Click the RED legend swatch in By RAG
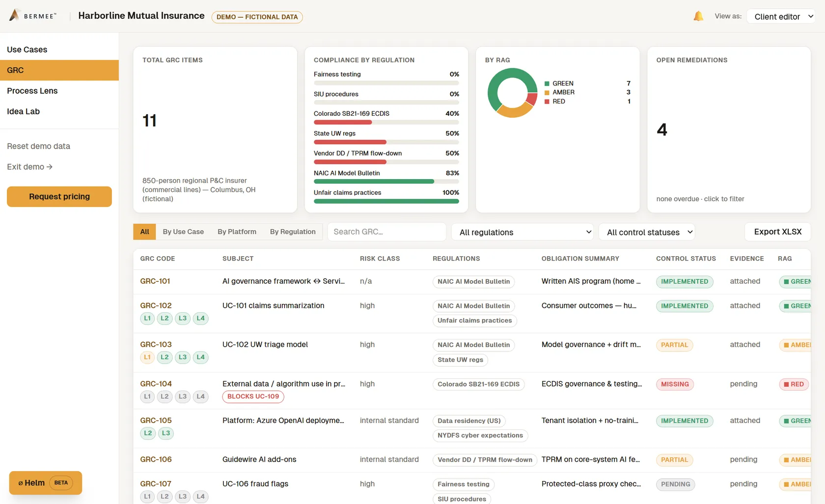This screenshot has height=504, width=825. [547, 102]
